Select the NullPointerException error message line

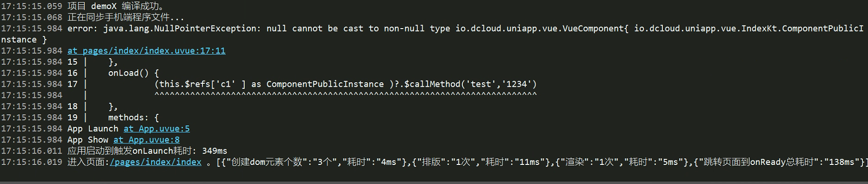pyautogui.click(x=433, y=29)
